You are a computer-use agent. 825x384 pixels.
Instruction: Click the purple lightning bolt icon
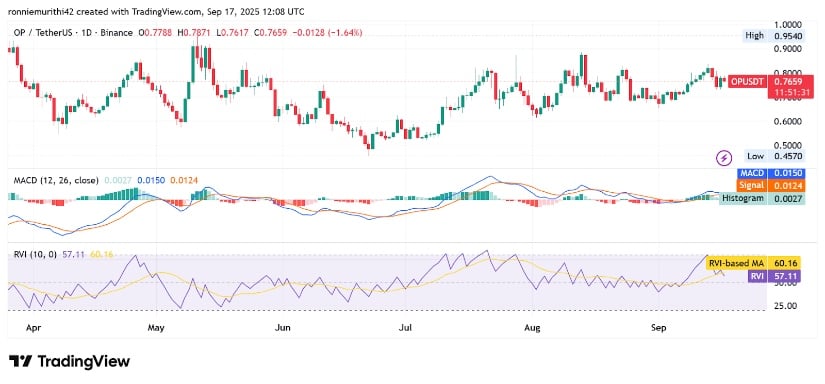(725, 157)
